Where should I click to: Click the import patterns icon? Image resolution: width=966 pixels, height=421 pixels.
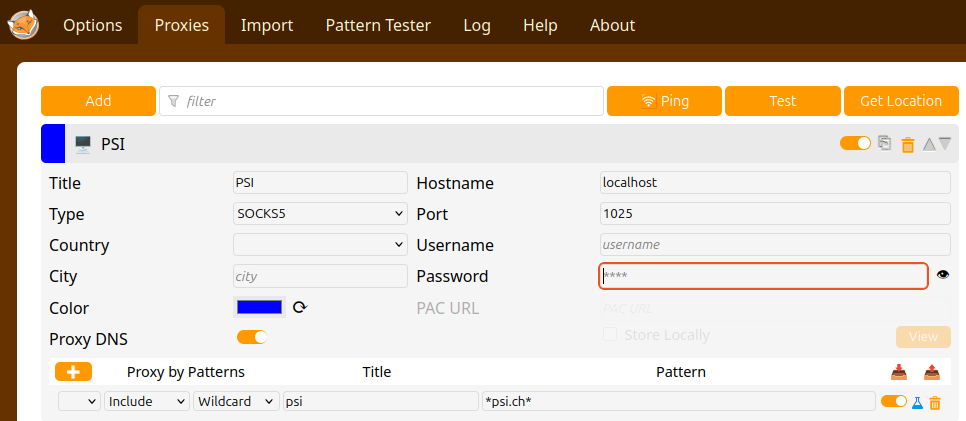click(x=898, y=372)
